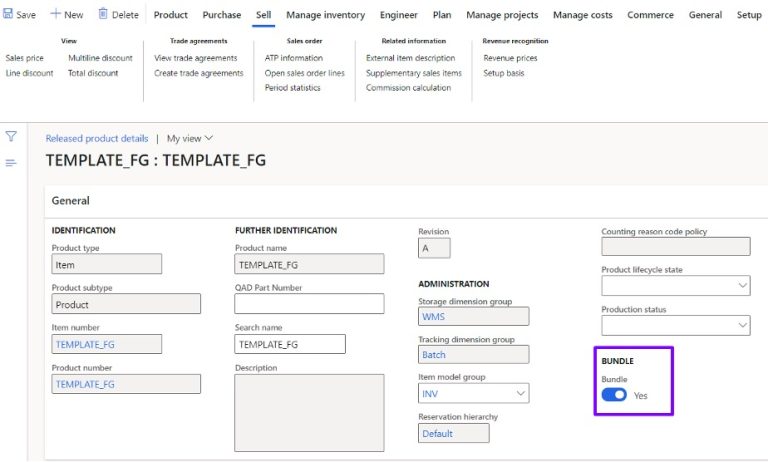This screenshot has height=462, width=768.
Task: Open Commission calculation
Action: point(408,88)
